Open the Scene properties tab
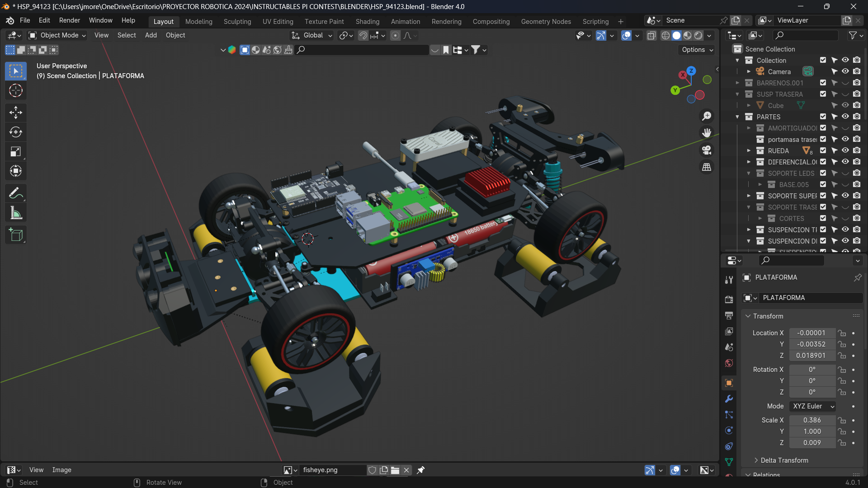 tap(729, 347)
